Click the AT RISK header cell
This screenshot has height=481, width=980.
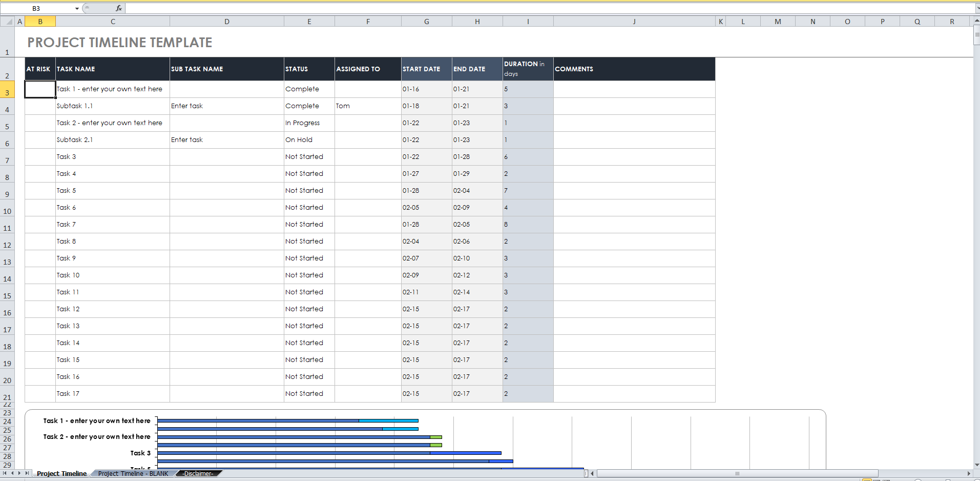pos(40,69)
